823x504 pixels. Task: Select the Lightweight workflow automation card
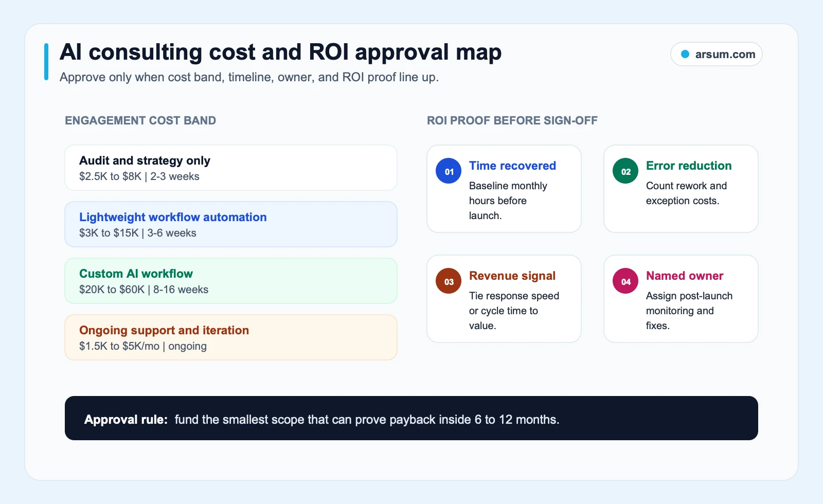[231, 224]
